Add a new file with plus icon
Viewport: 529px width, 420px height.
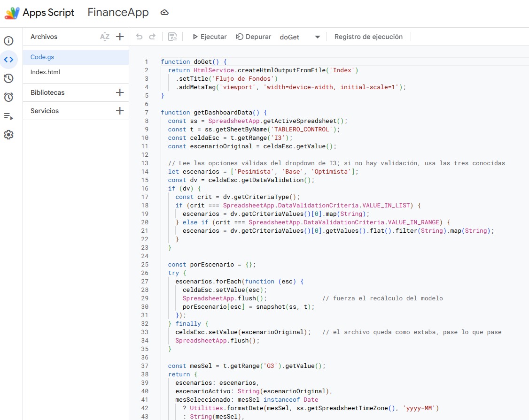click(x=120, y=37)
